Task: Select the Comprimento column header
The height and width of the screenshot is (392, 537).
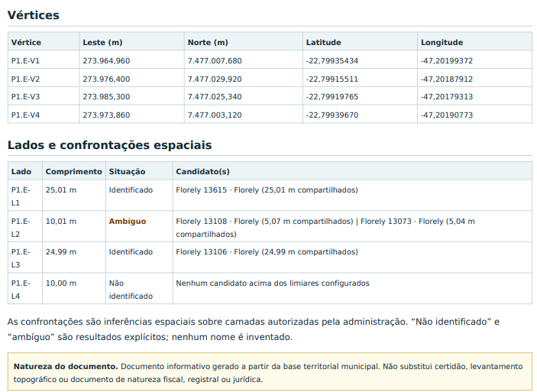Action: tap(74, 171)
